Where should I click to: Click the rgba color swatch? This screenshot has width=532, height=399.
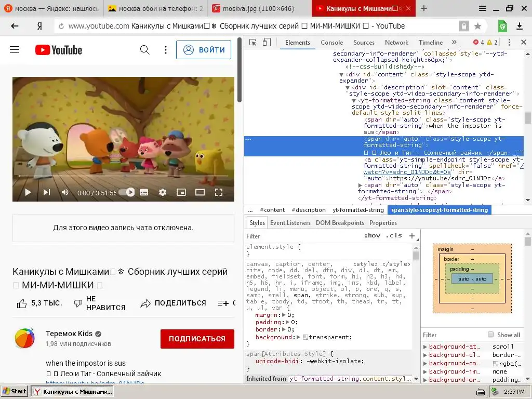[495, 364]
